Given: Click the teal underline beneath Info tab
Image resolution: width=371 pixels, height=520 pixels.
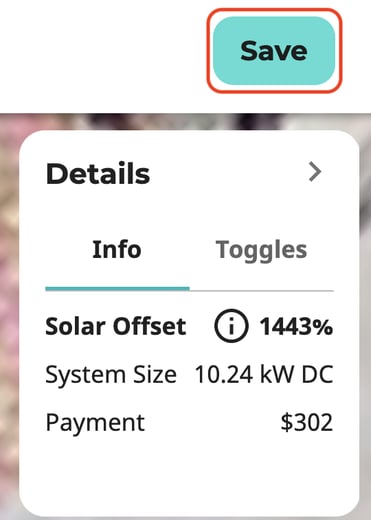Looking at the screenshot, I should (x=117, y=289).
